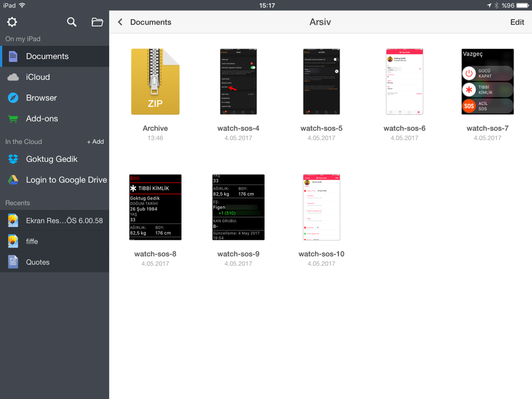Open recent Ekran Res file
This screenshot has height=399, width=532.
[x=64, y=221]
